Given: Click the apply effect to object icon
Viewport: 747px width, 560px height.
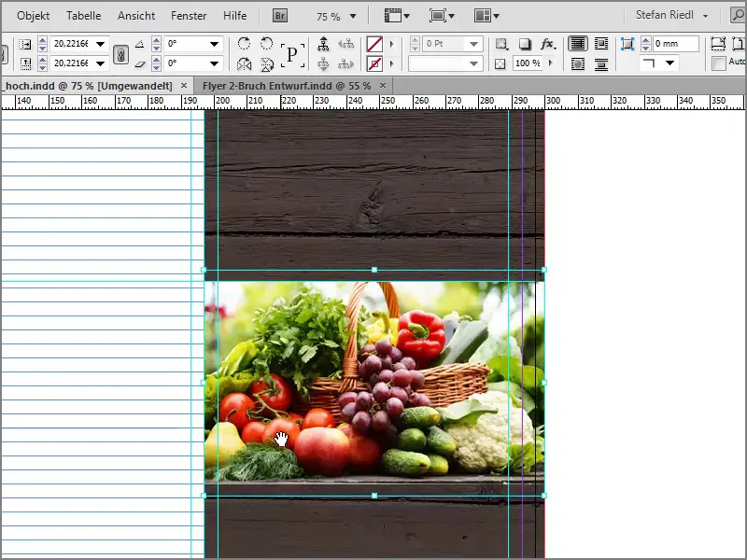Looking at the screenshot, I should (501, 44).
